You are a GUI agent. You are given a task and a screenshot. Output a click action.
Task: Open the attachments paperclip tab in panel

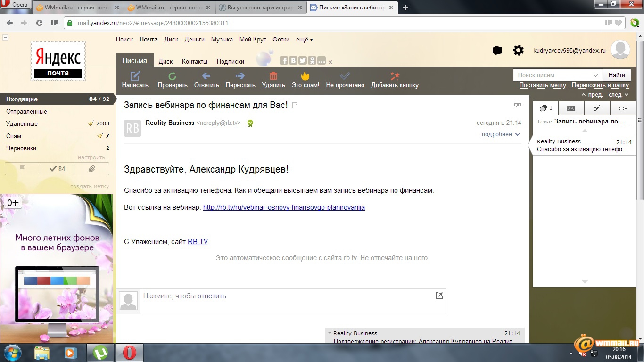597,108
